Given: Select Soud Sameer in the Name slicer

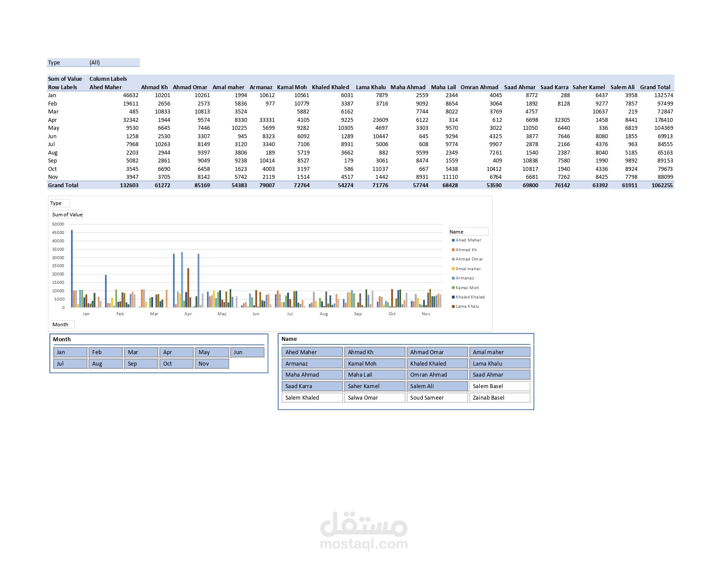Looking at the screenshot, I should tap(437, 397).
